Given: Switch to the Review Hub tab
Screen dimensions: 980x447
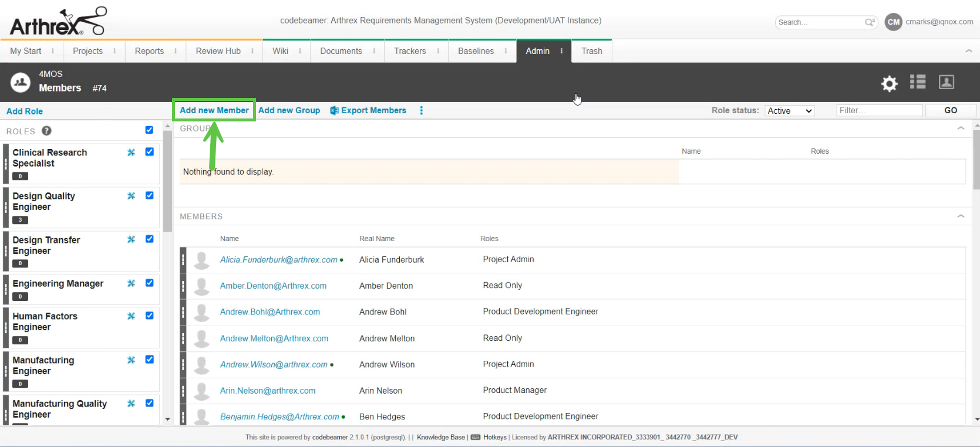Looking at the screenshot, I should click(218, 51).
